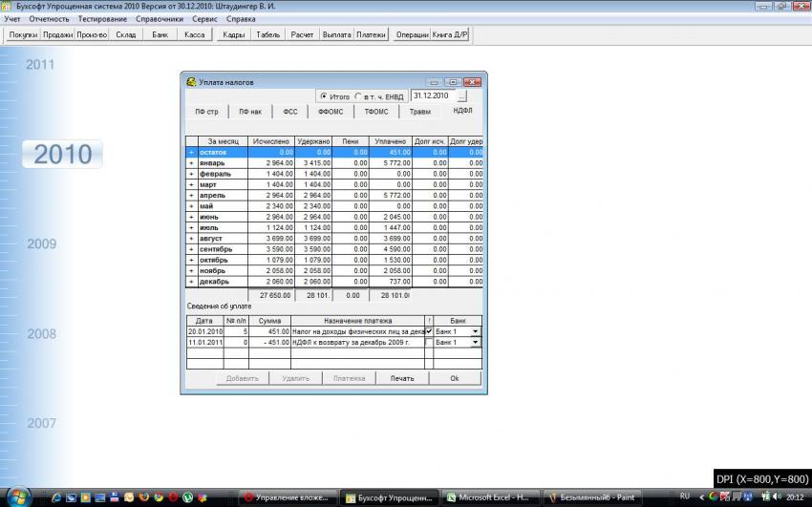Image resolution: width=812 pixels, height=507 pixels.
Task: Select year 2009 in the timeline
Action: (41, 244)
